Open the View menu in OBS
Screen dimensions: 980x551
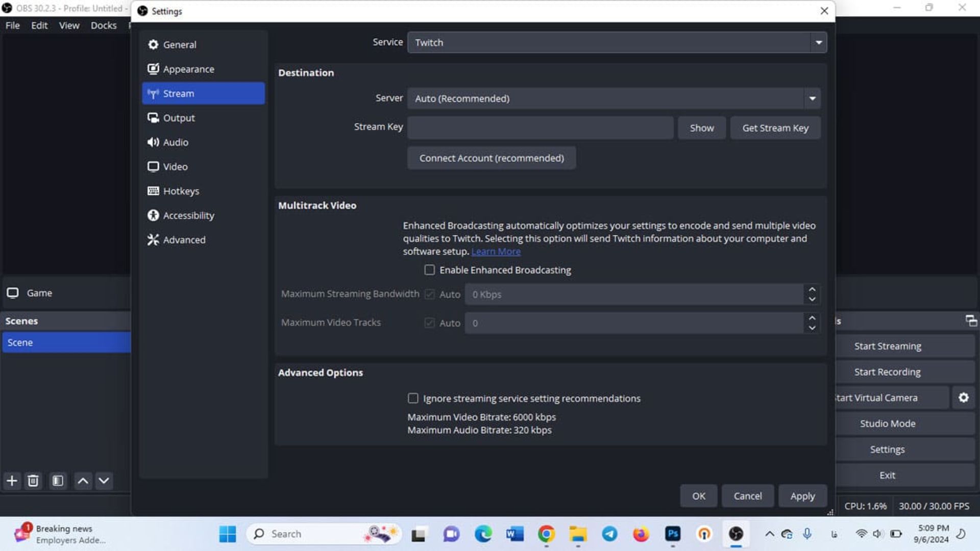pos(69,25)
